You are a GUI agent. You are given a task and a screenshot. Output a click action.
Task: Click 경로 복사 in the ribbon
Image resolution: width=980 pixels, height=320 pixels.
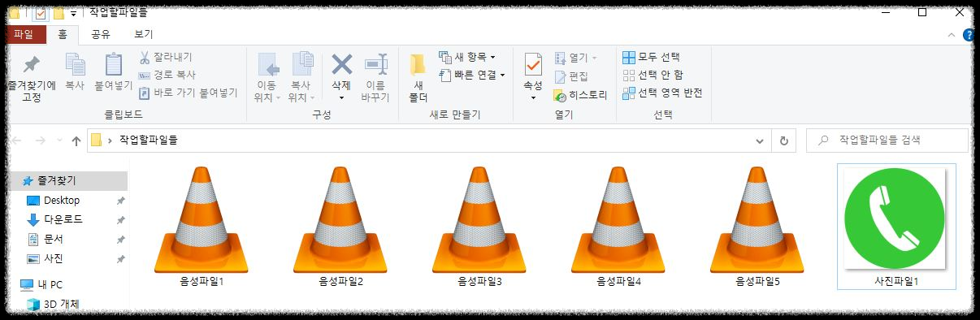tap(167, 75)
